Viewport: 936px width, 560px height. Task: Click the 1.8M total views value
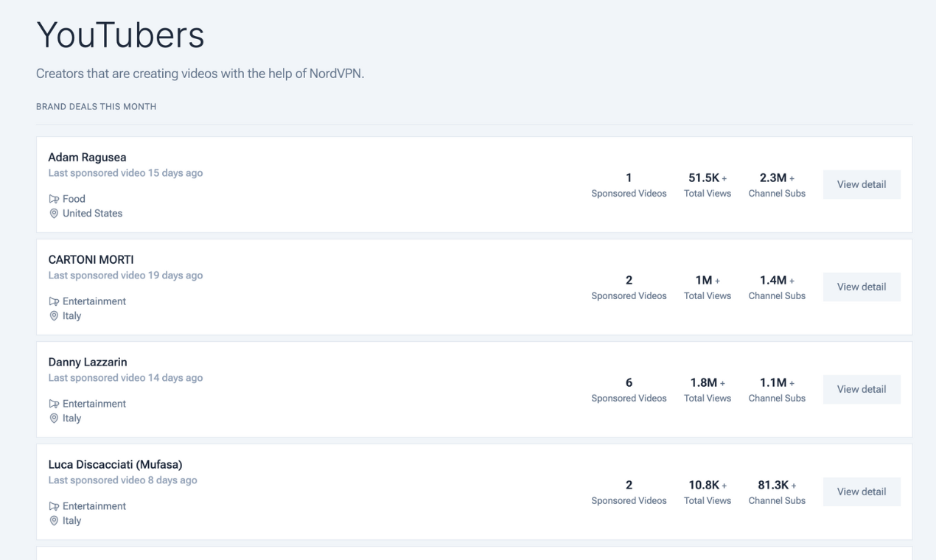[704, 382]
